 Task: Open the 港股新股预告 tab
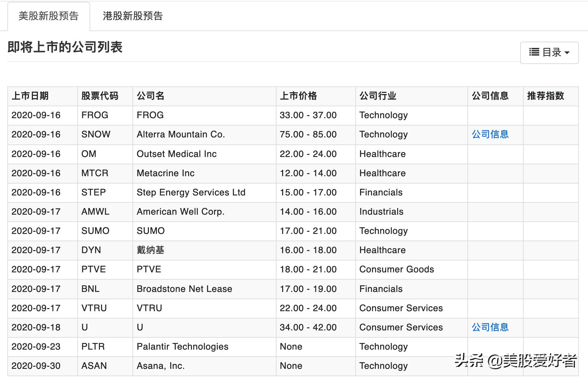(132, 16)
